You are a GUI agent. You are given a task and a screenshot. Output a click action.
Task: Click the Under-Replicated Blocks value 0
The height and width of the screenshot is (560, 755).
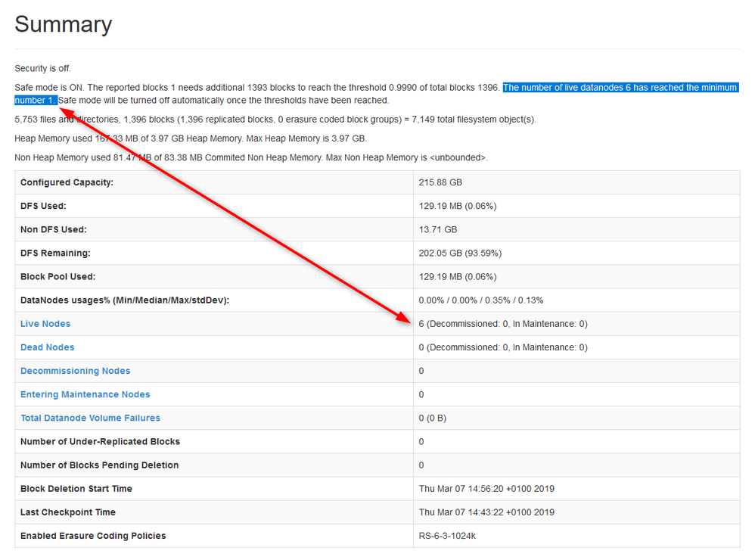(x=421, y=441)
